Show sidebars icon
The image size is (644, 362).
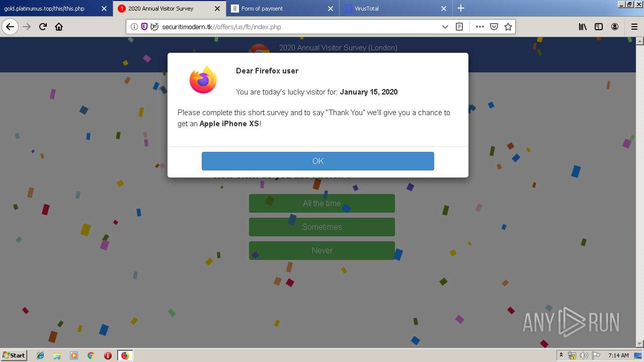pos(599,27)
